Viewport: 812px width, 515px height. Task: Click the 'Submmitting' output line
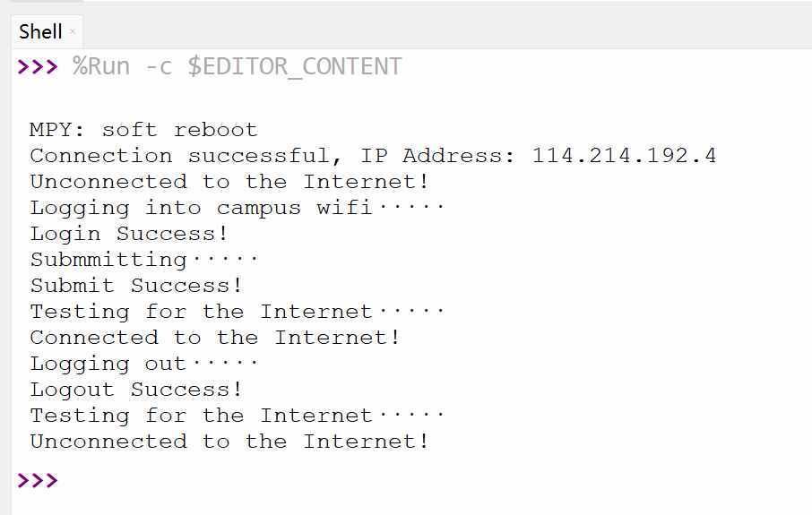pos(143,260)
